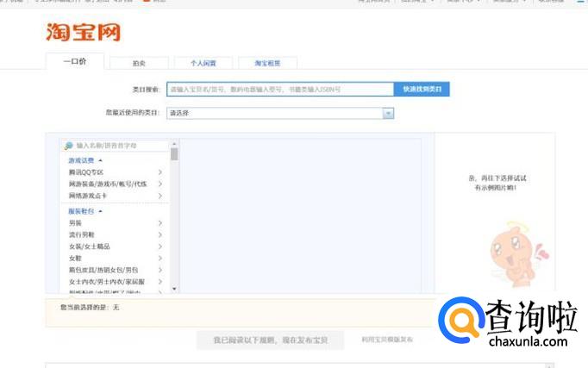The height and width of the screenshot is (368, 588).
Task: Click the category list scrollbar thumb
Action: (x=174, y=154)
